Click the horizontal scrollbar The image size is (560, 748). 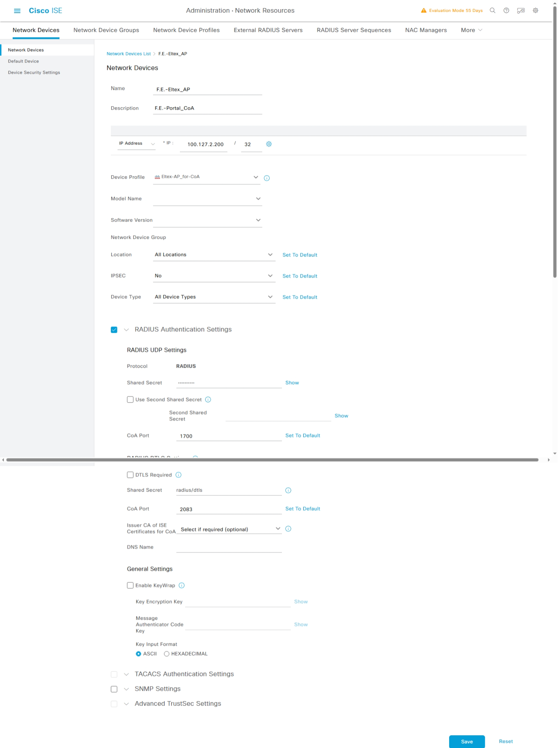coord(272,460)
